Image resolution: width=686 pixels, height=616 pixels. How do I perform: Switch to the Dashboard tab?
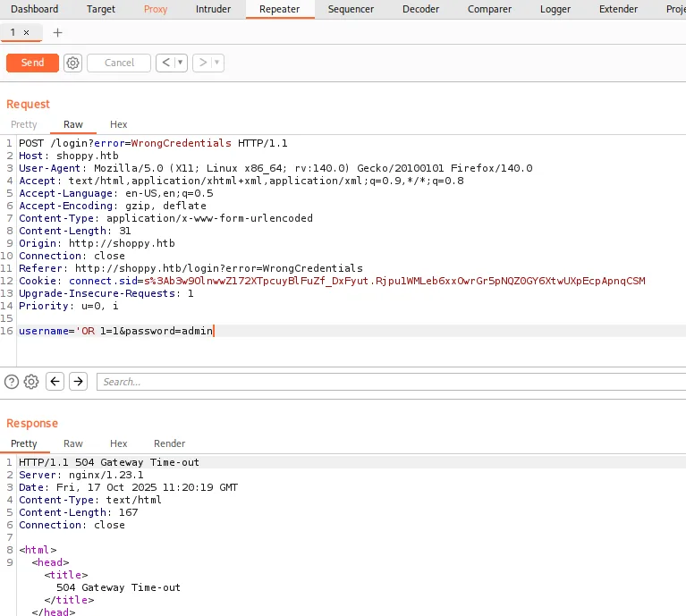click(35, 9)
